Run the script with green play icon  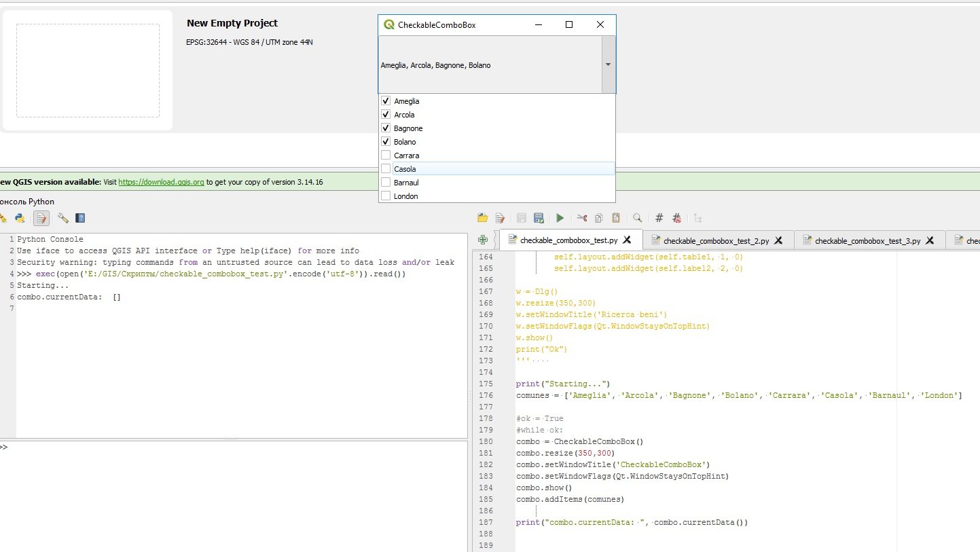point(560,218)
